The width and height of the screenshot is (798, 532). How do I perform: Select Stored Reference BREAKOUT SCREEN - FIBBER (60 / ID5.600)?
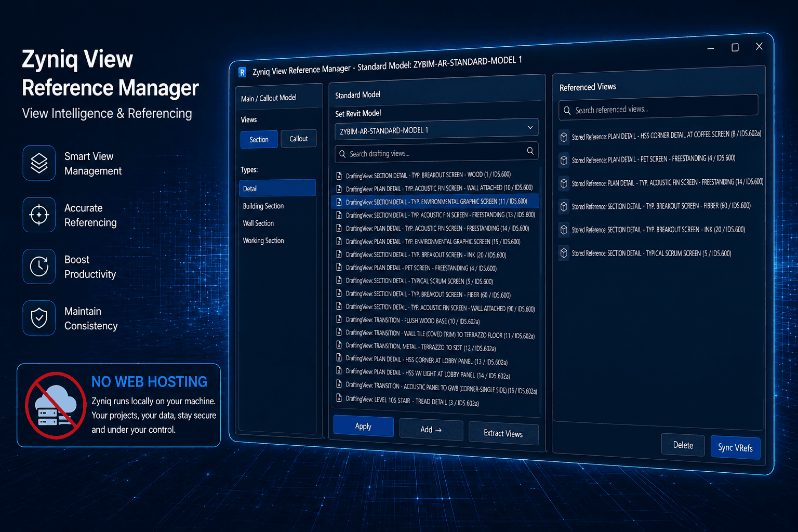pyautogui.click(x=660, y=206)
